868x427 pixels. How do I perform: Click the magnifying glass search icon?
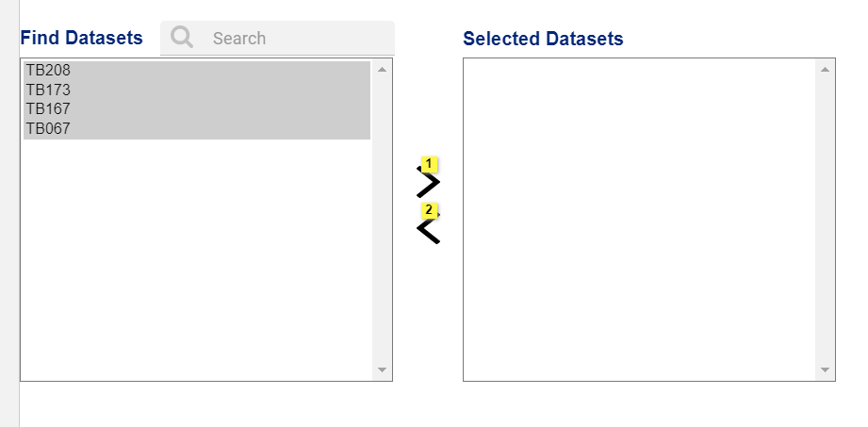(x=182, y=38)
